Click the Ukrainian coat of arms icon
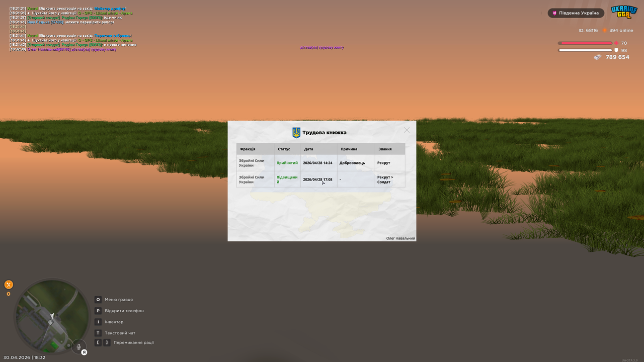Screen dimensions: 644x362 [296, 133]
